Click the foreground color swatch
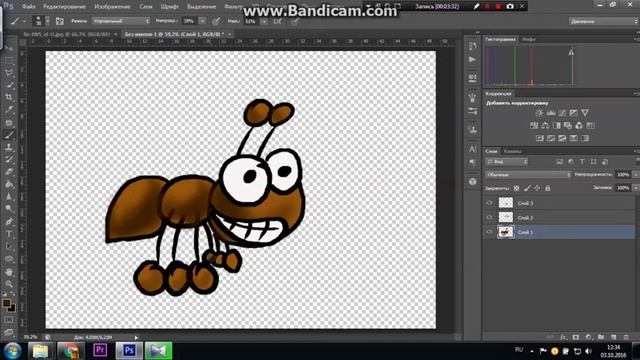Viewport: 640px width, 360px height. pos(6,303)
